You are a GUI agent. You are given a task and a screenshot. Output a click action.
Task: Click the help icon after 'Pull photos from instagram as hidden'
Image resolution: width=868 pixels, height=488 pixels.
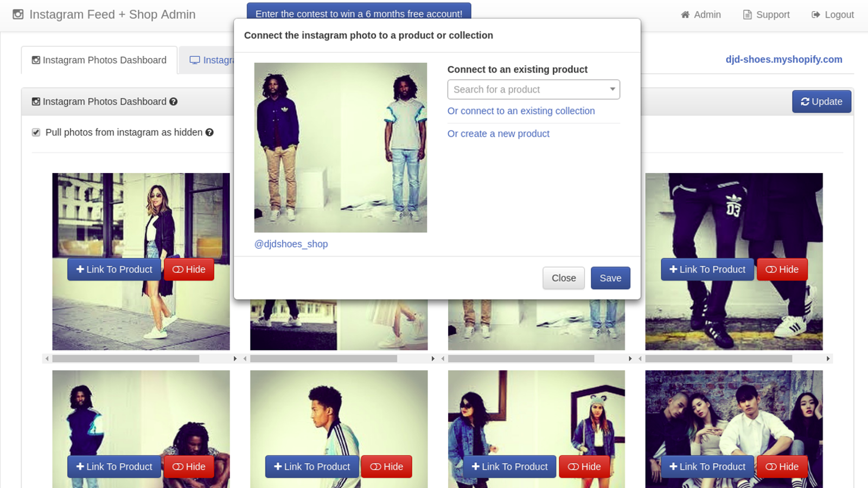(211, 132)
